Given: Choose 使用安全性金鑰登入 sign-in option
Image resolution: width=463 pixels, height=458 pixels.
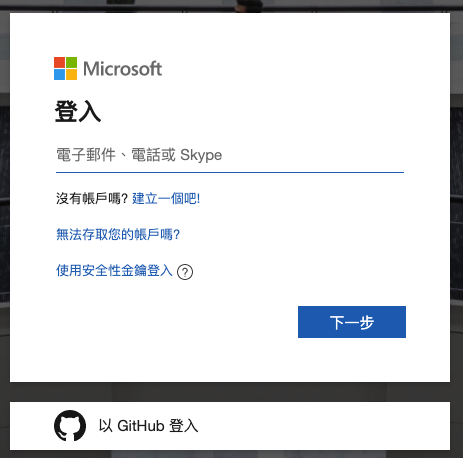Looking at the screenshot, I should coord(114,271).
